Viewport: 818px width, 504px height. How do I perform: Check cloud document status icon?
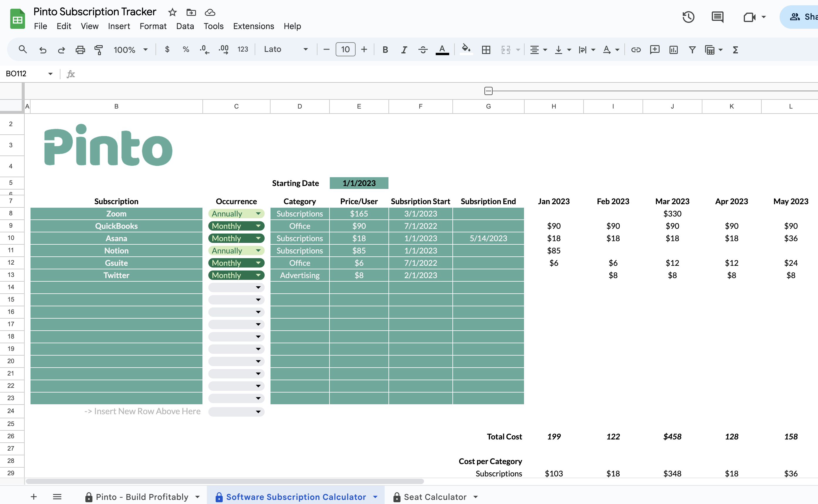[210, 12]
